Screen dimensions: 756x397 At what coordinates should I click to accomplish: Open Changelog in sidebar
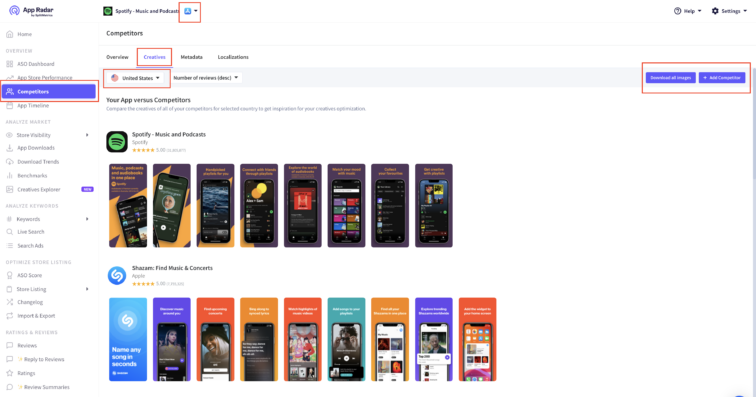click(30, 302)
